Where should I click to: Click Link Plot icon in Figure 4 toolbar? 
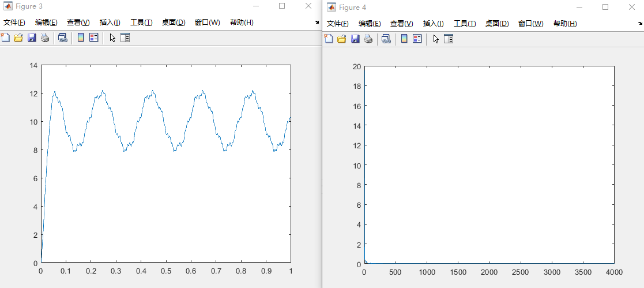tap(386, 39)
